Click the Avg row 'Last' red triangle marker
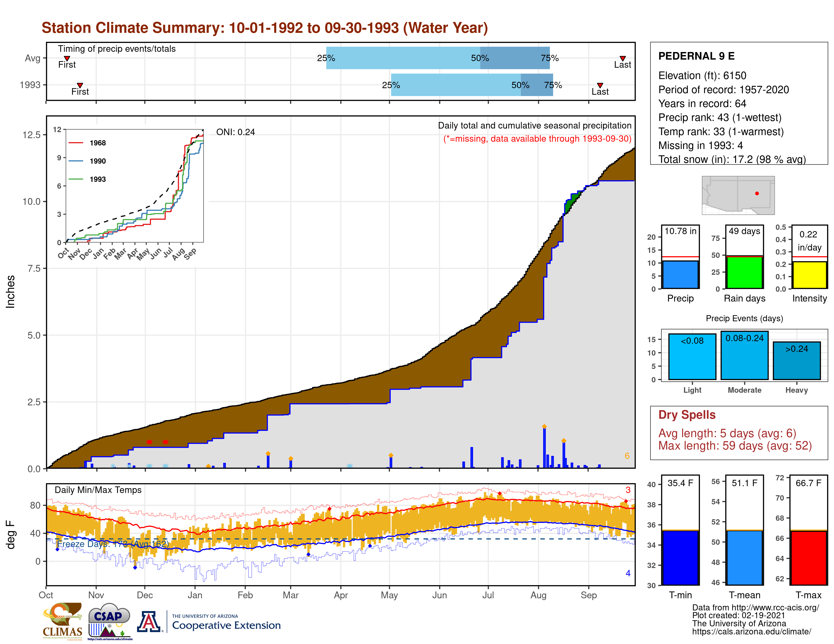The width and height of the screenshot is (834, 644). click(622, 58)
